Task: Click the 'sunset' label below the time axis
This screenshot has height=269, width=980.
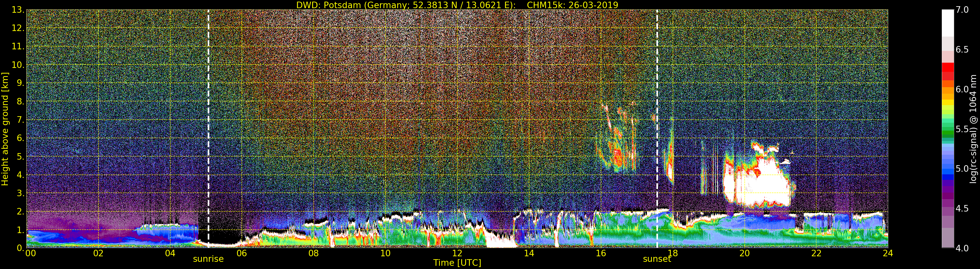Action: pos(657,259)
